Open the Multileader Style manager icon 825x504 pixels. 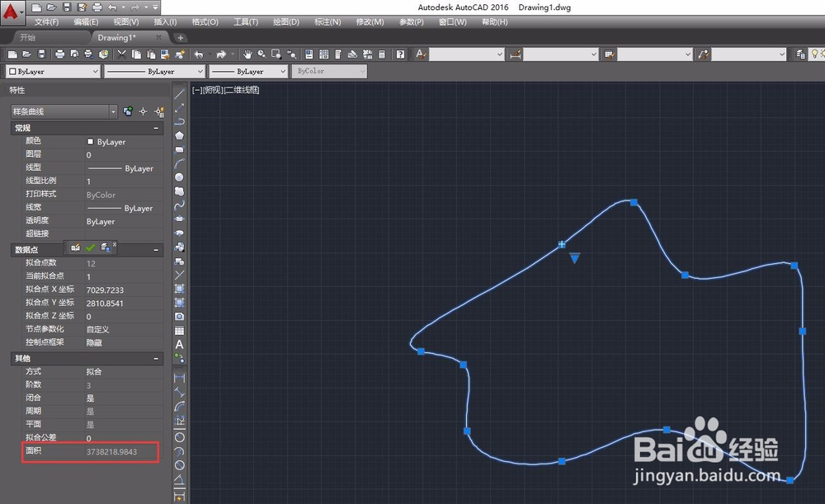[704, 54]
